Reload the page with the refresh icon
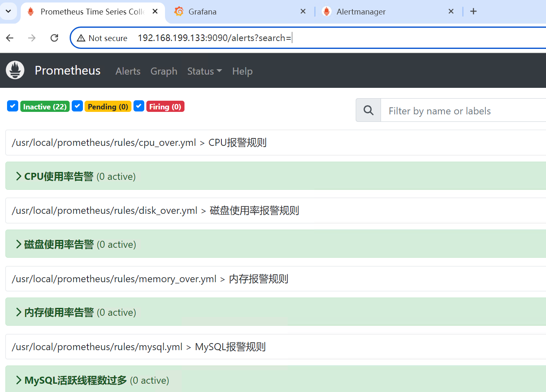This screenshot has height=392, width=546. coord(54,38)
